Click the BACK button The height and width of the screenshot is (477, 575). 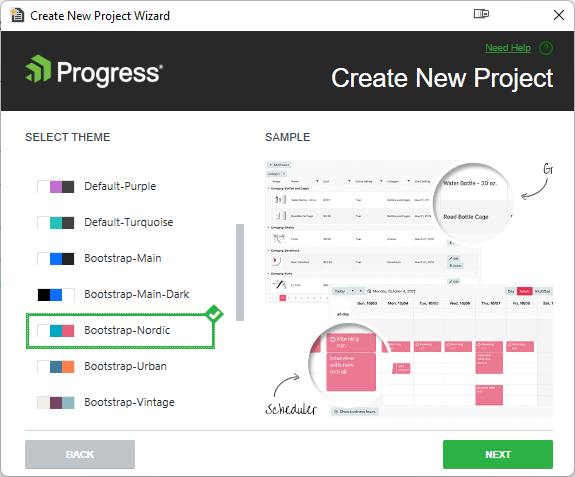[80, 454]
